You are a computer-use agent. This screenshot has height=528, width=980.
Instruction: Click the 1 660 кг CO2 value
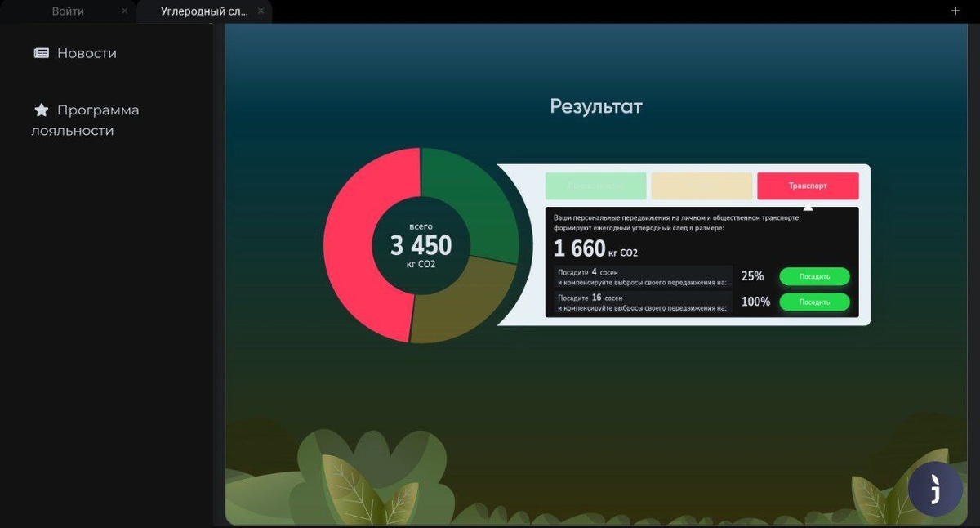tap(595, 249)
